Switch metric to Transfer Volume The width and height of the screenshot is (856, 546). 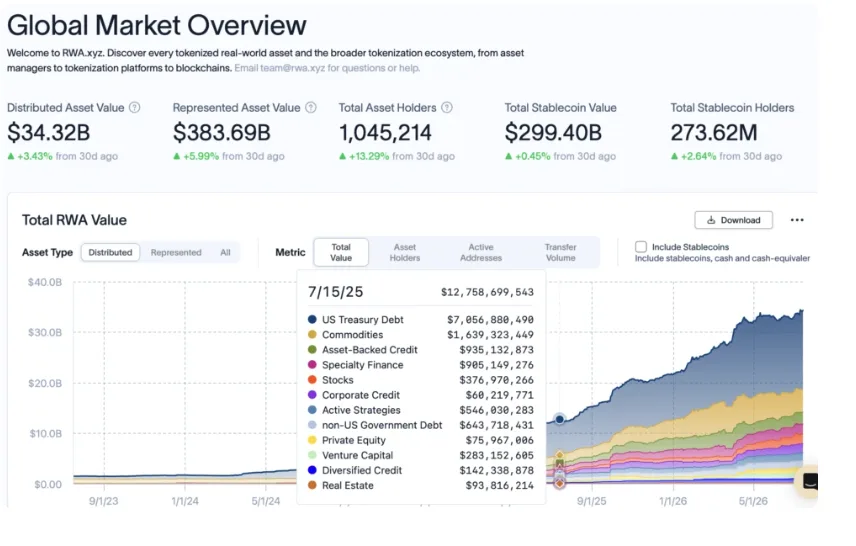(x=560, y=252)
